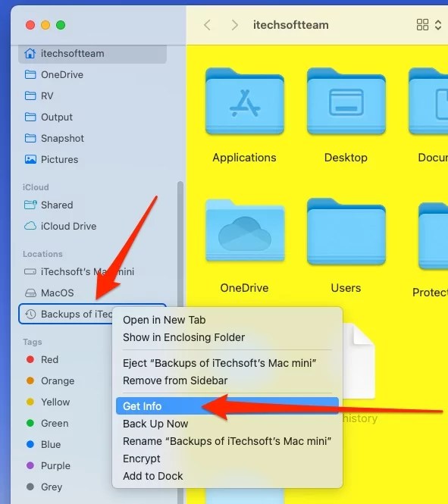Click the Output folder icon in sidebar

pos(30,117)
